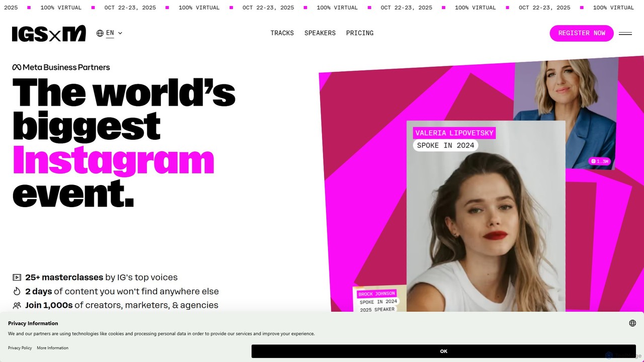Click the flame icon beside 2 days

[x=17, y=291]
